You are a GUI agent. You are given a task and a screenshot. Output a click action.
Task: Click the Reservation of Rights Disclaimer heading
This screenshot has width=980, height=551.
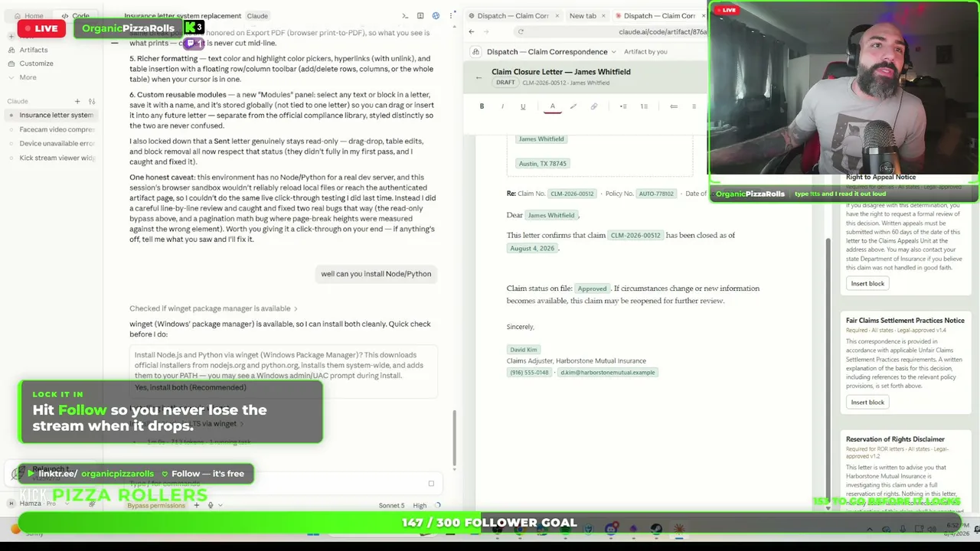pyautogui.click(x=895, y=439)
